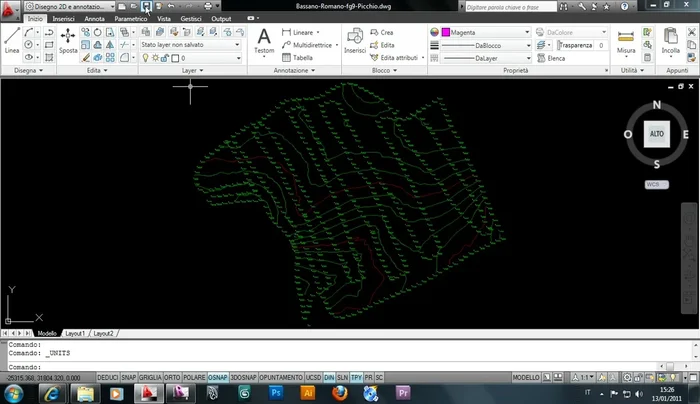Expand the Disegna panel
Screen dimensions: 700x404
(28, 70)
